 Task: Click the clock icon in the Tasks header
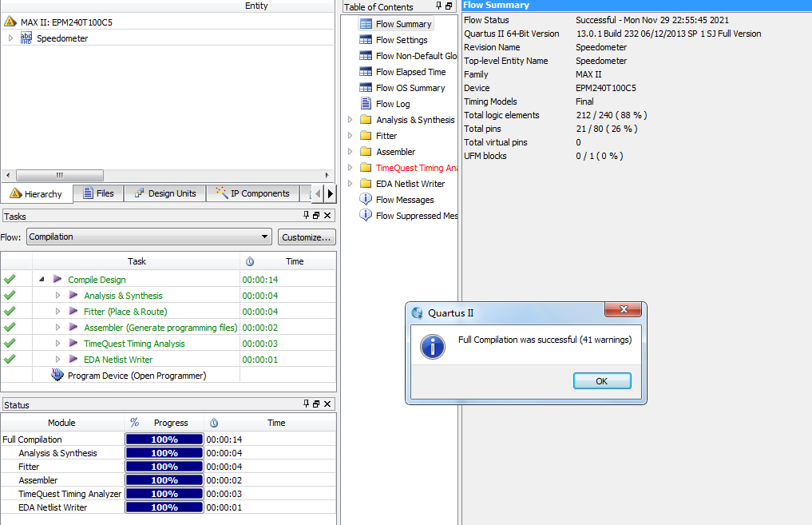pyautogui.click(x=250, y=262)
